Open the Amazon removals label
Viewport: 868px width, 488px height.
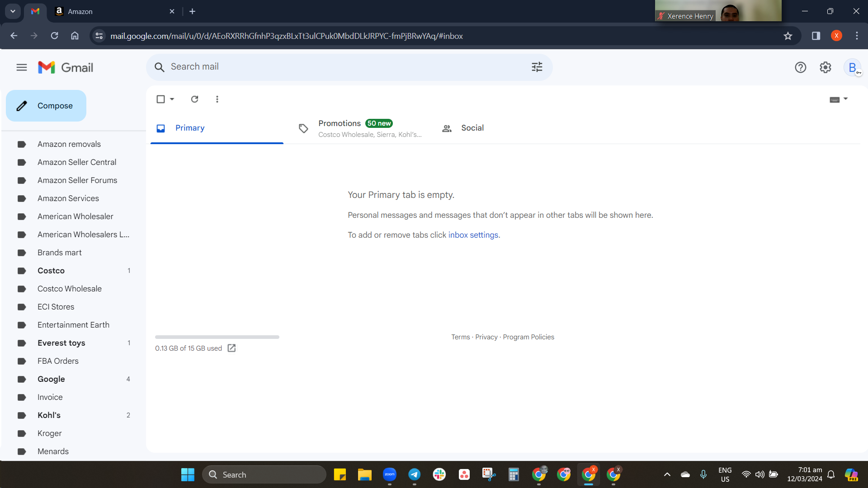[x=69, y=144]
